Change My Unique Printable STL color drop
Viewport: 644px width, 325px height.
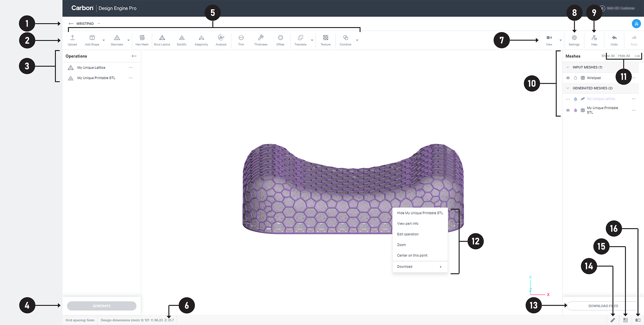point(575,110)
